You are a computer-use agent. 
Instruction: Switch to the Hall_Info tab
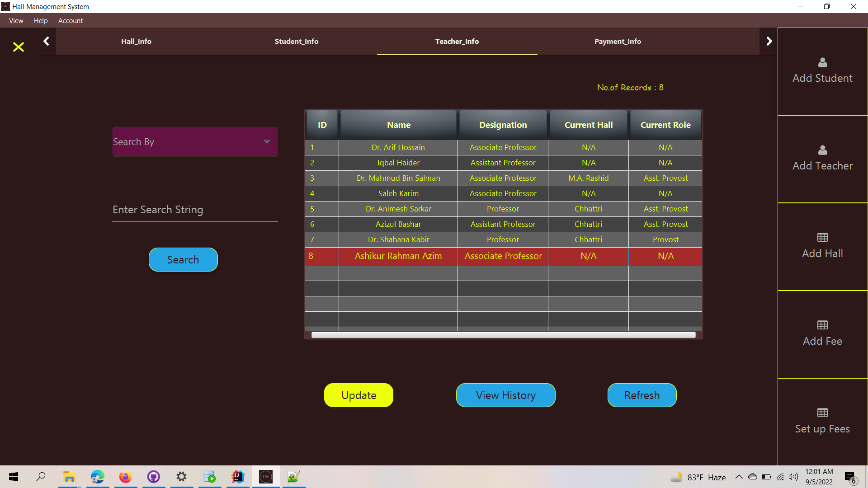click(136, 41)
